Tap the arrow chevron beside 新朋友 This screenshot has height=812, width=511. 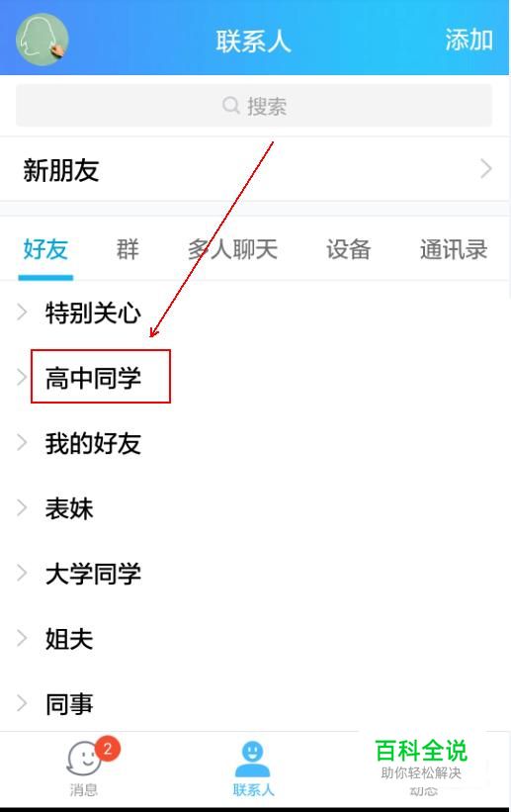coord(485,168)
